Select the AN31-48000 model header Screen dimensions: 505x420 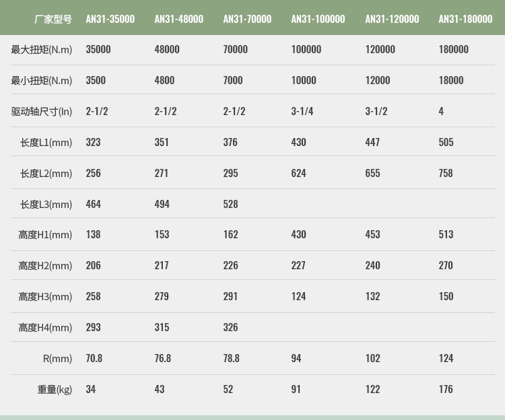click(x=178, y=19)
